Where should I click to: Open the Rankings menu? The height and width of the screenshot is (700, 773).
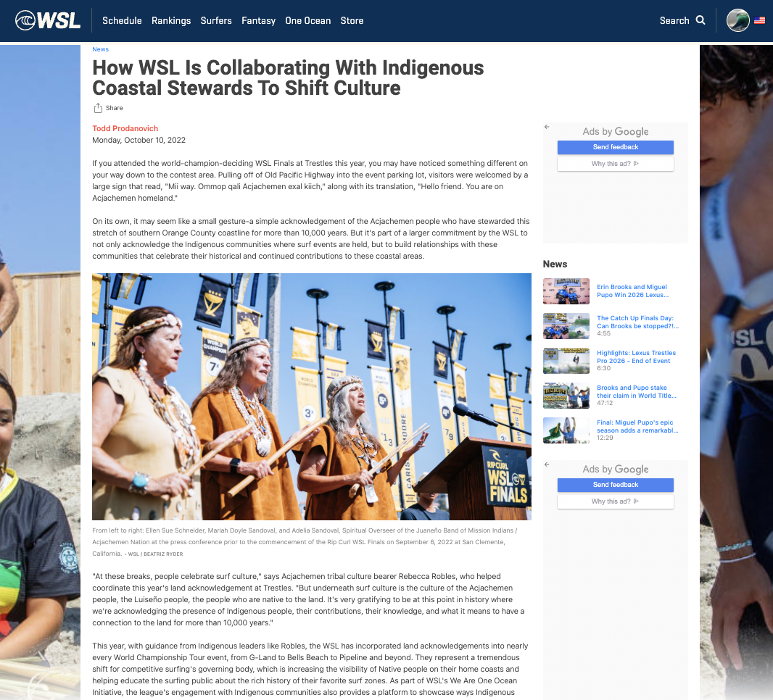(x=171, y=21)
